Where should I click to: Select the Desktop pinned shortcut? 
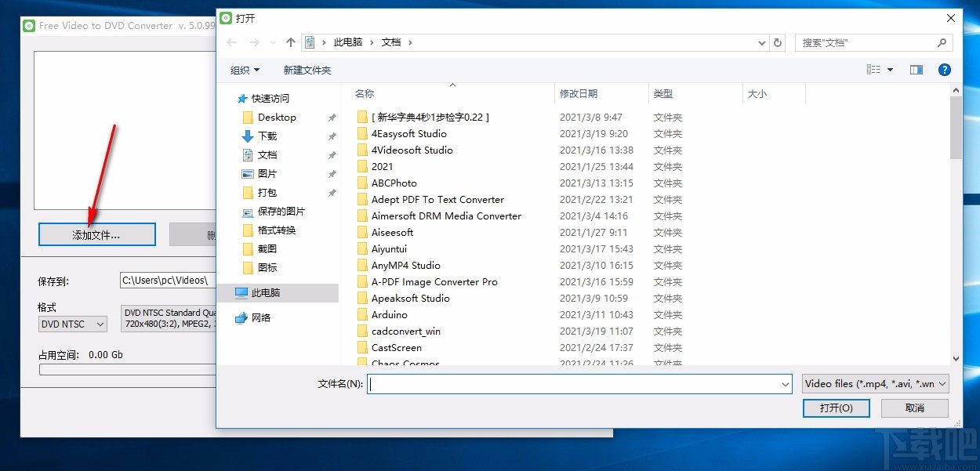(x=276, y=117)
